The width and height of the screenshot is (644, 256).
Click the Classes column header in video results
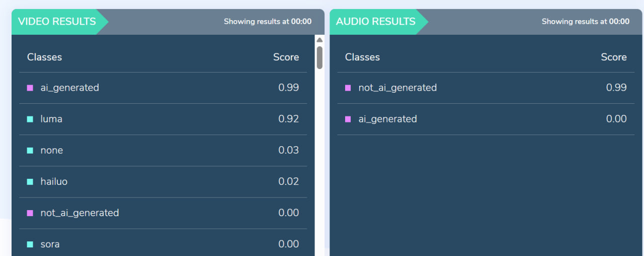[x=44, y=57]
